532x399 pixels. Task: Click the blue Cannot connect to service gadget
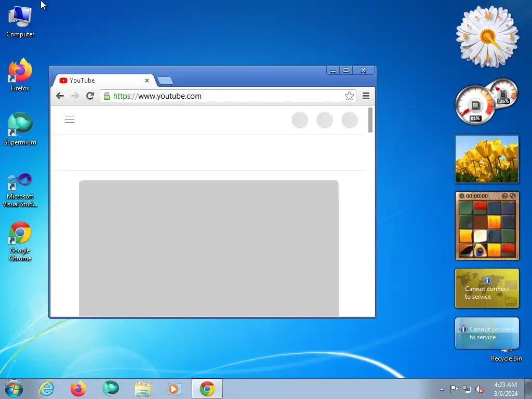point(487,333)
